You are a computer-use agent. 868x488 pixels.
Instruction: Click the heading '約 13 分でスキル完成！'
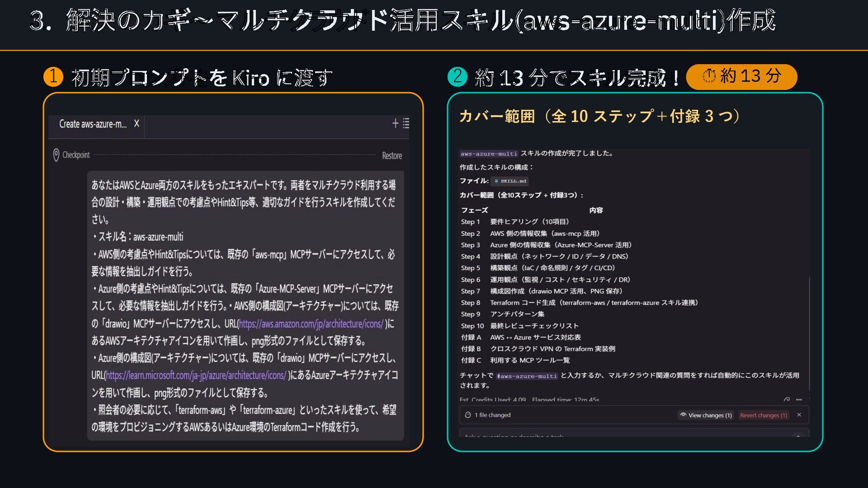578,78
